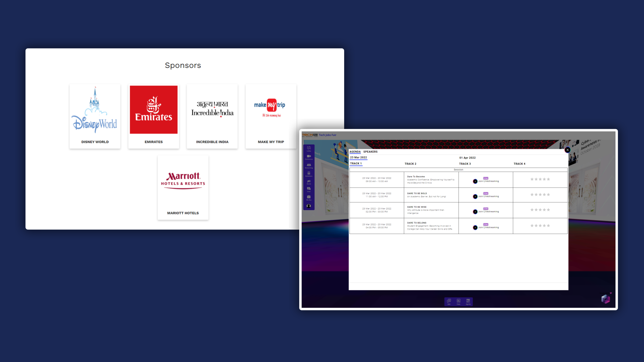Join Livestreaming for DARE TO BELONG
Image resolution: width=644 pixels, height=362 pixels.
pos(489,228)
